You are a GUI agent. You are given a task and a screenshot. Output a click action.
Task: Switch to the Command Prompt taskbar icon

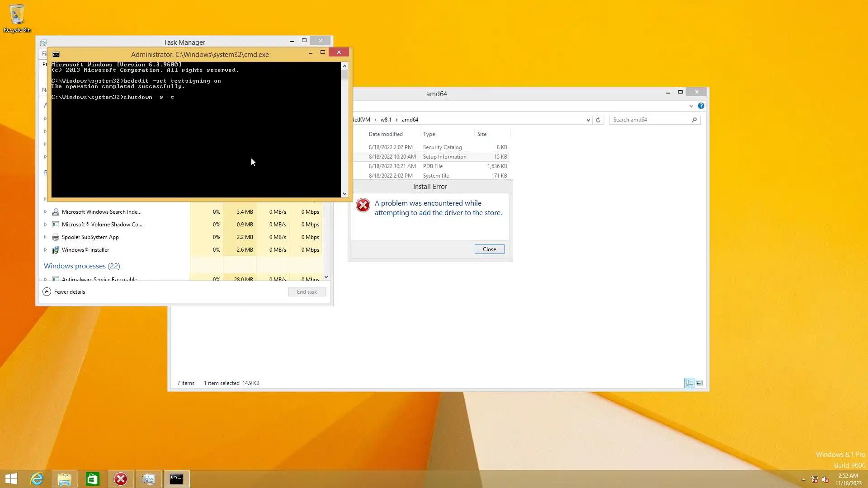176,479
